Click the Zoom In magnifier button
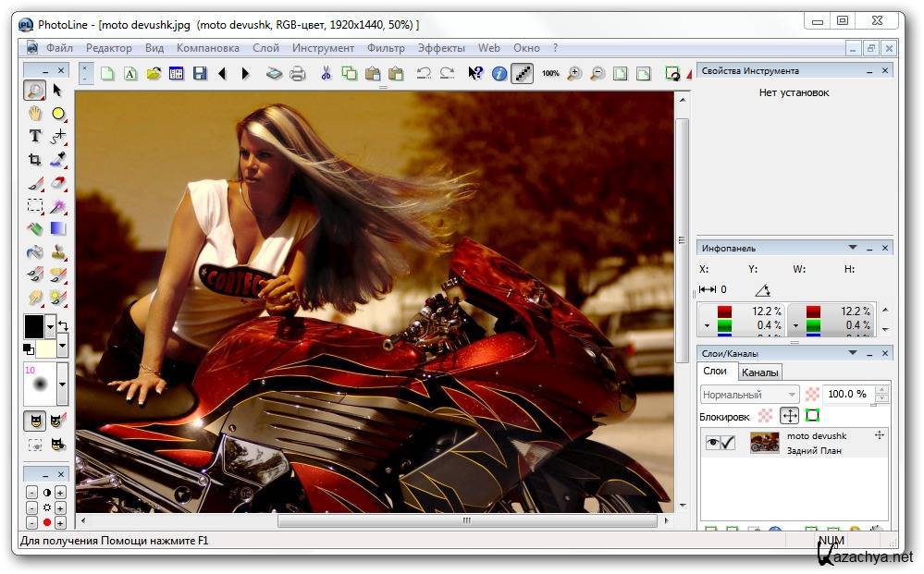Screen dimensions: 924x574 tap(574, 74)
